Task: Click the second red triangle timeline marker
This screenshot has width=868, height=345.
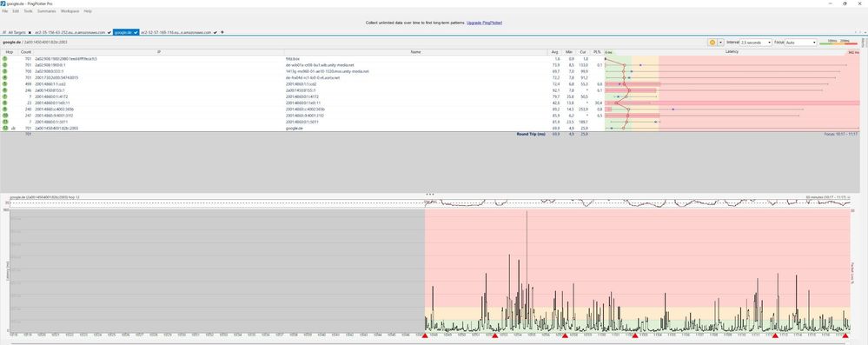Action: pyautogui.click(x=495, y=335)
